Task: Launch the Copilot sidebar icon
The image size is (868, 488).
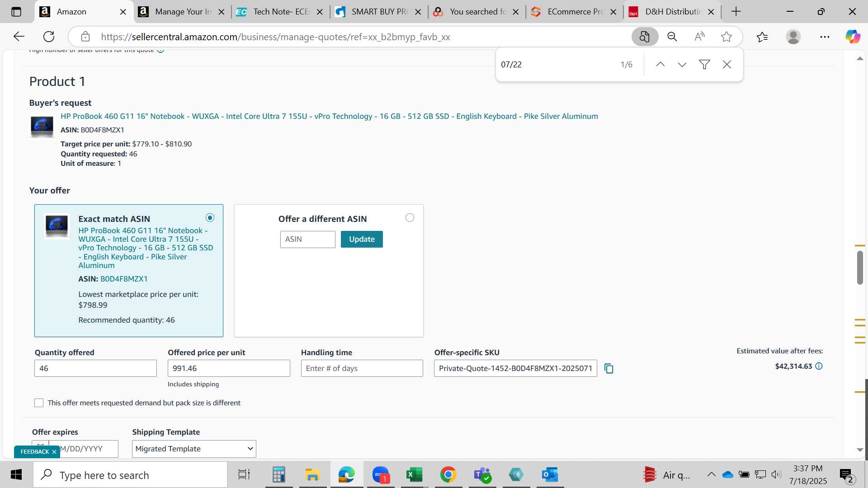Action: (853, 37)
